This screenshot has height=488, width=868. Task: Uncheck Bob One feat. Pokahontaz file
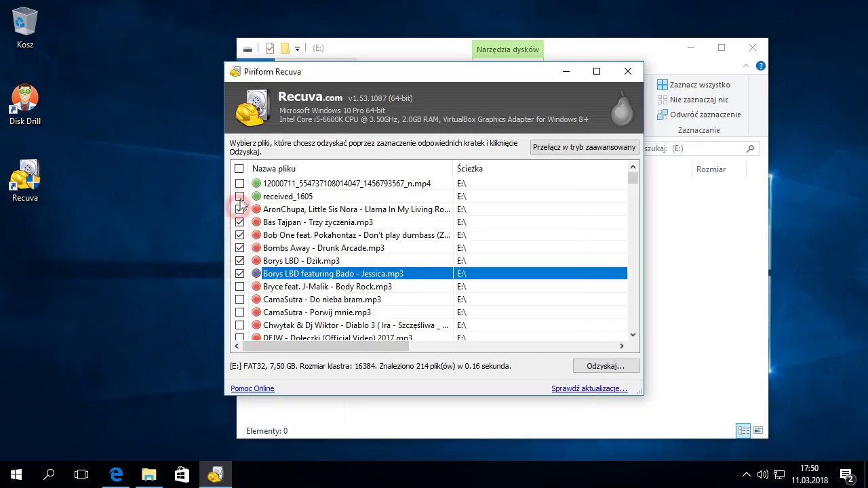point(239,235)
